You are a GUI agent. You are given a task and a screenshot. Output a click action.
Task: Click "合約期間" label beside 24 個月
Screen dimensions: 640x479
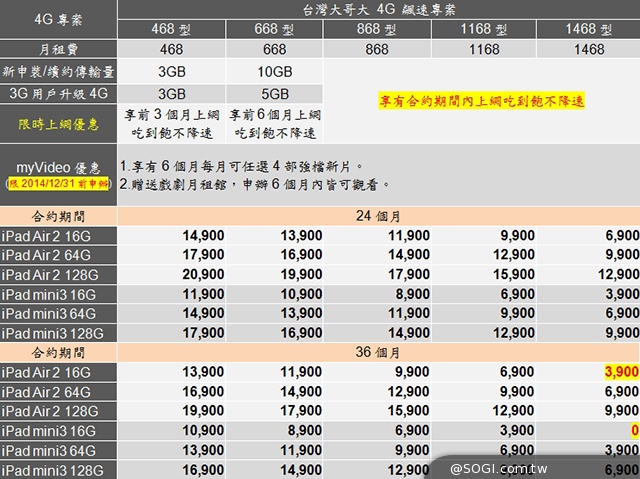click(x=58, y=216)
